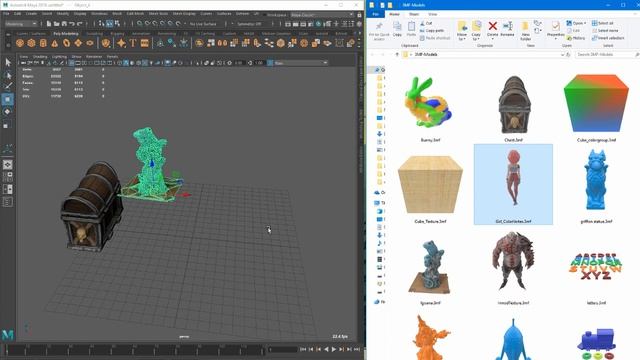Click Copy path in Explorer ribbon
This screenshot has width=640, height=360.
click(432, 31)
